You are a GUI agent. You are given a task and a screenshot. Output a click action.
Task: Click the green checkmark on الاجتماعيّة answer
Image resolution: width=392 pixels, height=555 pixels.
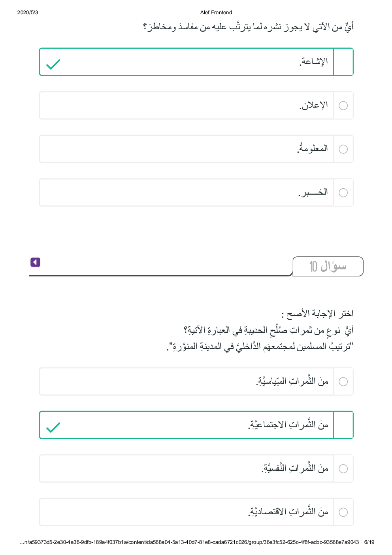53,427
